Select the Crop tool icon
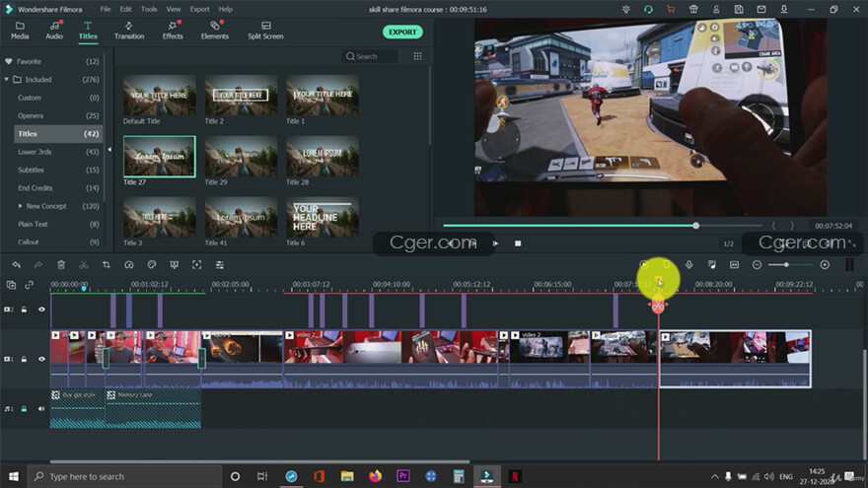The image size is (868, 488). (x=107, y=265)
